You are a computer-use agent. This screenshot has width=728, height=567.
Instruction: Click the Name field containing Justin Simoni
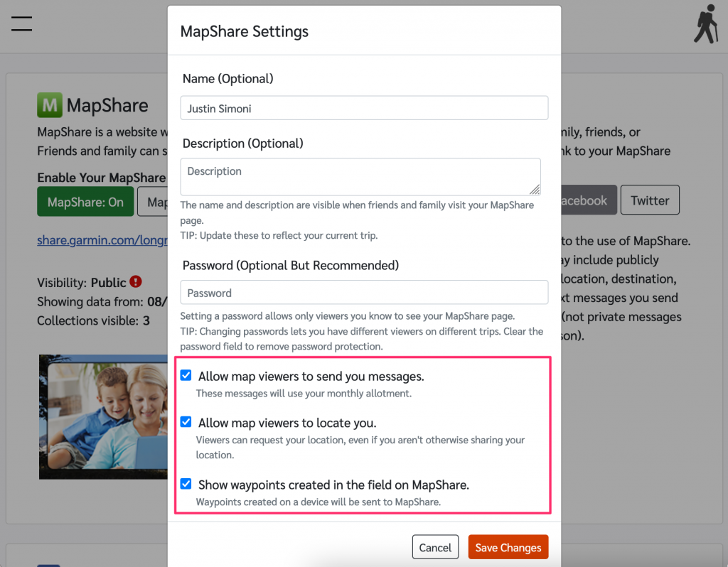(x=364, y=109)
